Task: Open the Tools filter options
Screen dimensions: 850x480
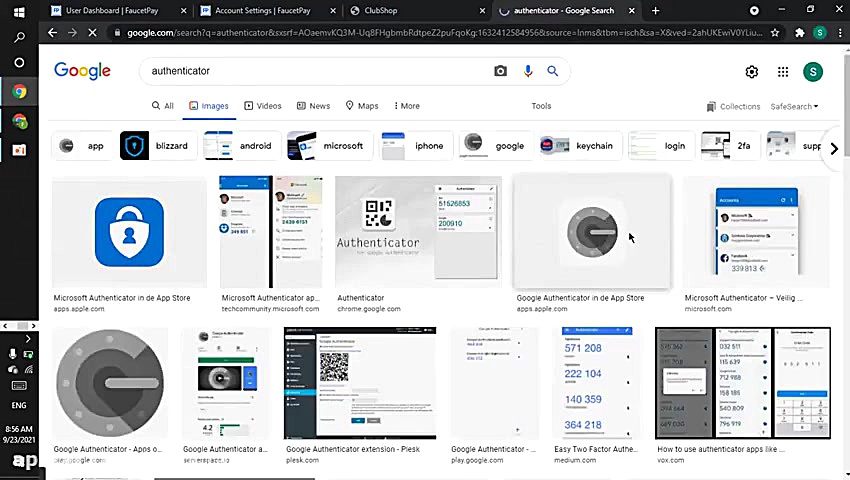Action: click(541, 106)
